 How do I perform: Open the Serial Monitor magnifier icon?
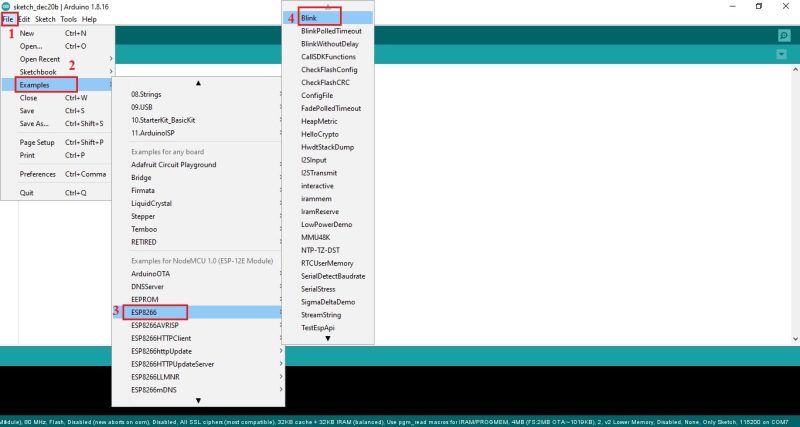783,36
